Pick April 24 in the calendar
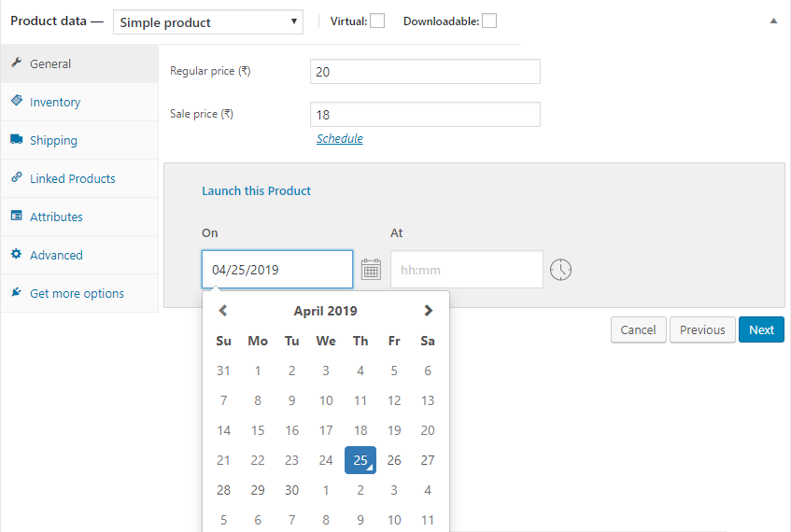 click(326, 460)
